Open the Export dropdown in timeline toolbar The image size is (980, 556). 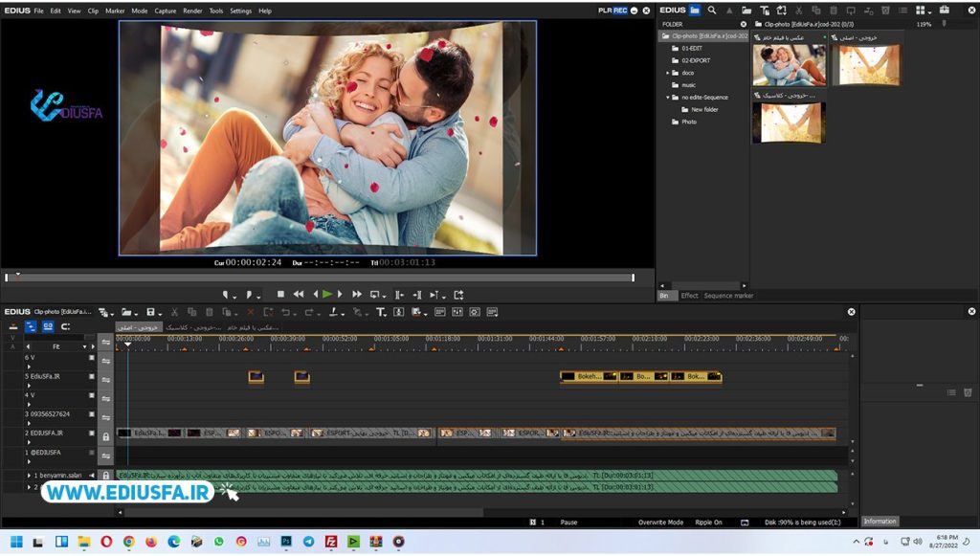pyautogui.click(x=425, y=314)
